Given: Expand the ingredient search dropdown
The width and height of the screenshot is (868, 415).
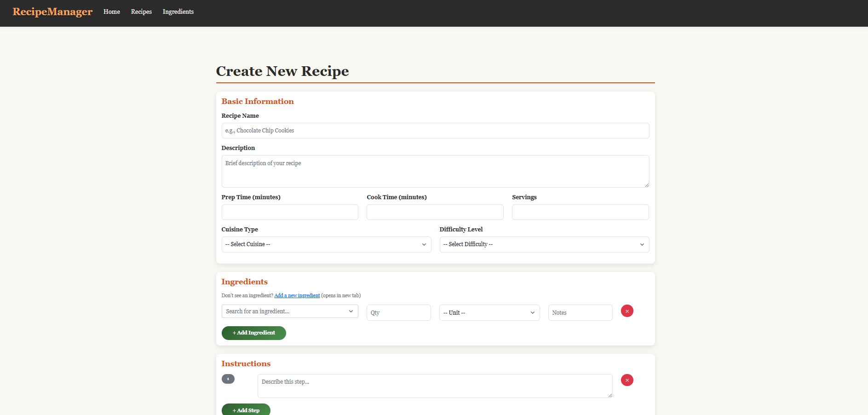Looking at the screenshot, I should pos(290,311).
